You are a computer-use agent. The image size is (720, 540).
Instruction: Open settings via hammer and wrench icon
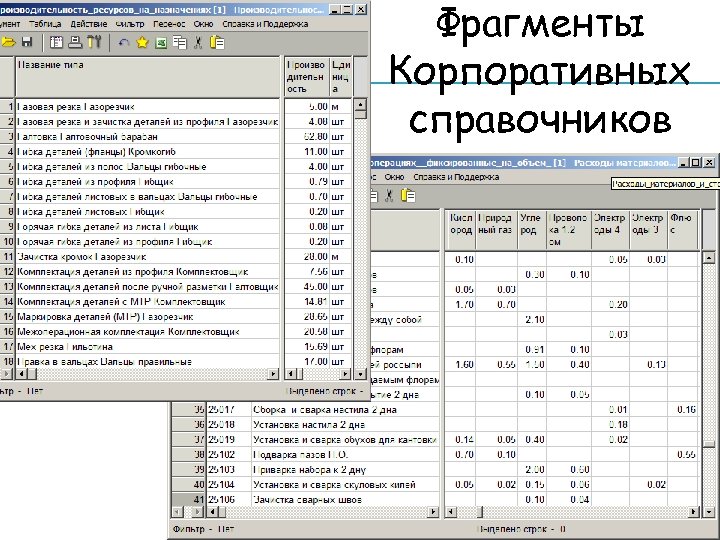(94, 43)
